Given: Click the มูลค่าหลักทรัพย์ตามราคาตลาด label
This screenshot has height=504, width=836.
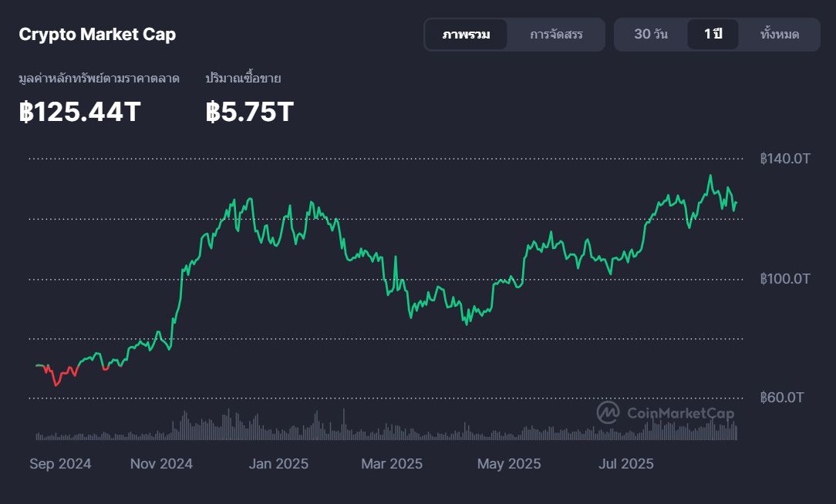Looking at the screenshot, I should pyautogui.click(x=99, y=78).
